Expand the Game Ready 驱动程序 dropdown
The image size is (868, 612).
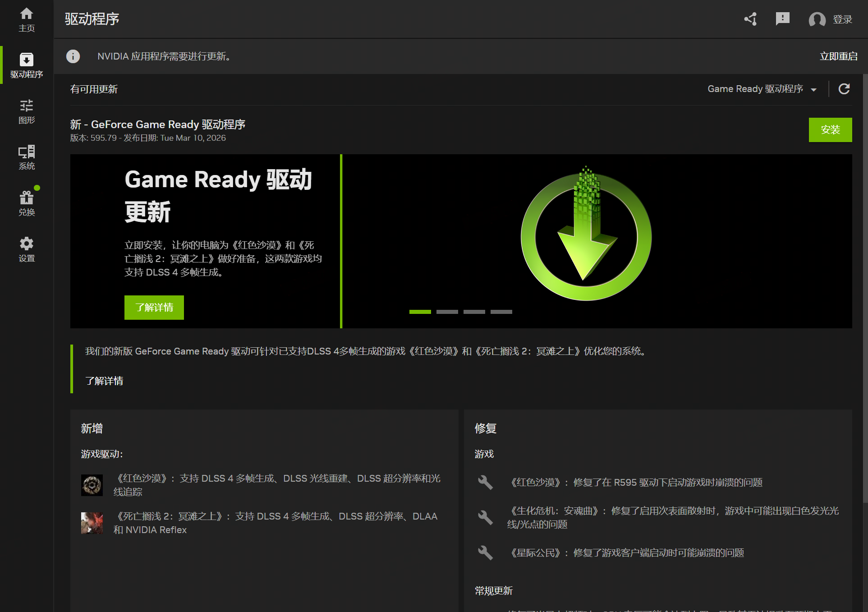[762, 89]
